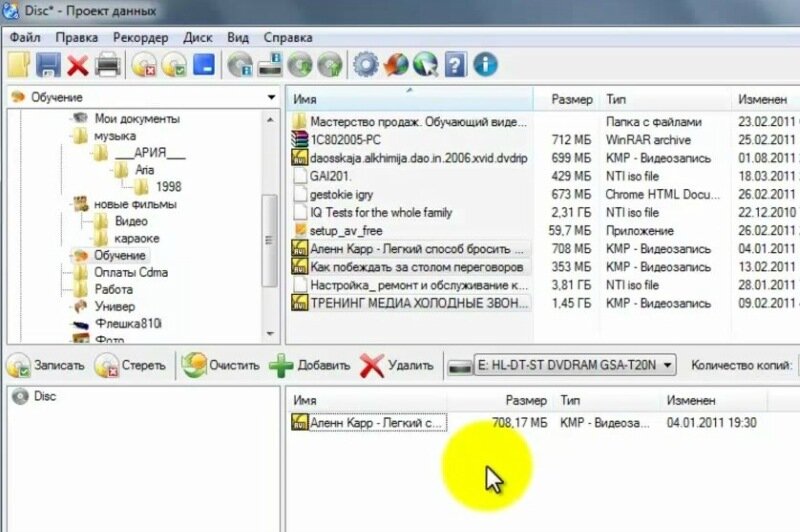Select the setup_av_free file

[346, 231]
